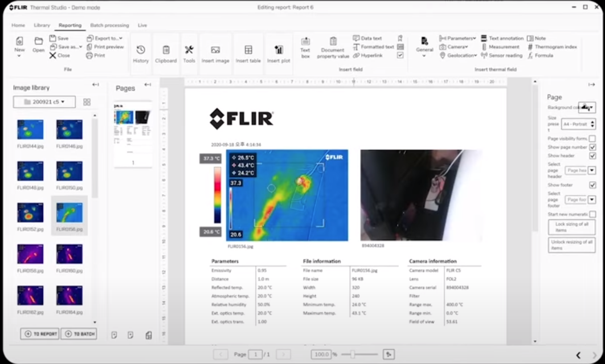Toggle the Show page number checkbox
Screen dimensions: 605x364
592,147
